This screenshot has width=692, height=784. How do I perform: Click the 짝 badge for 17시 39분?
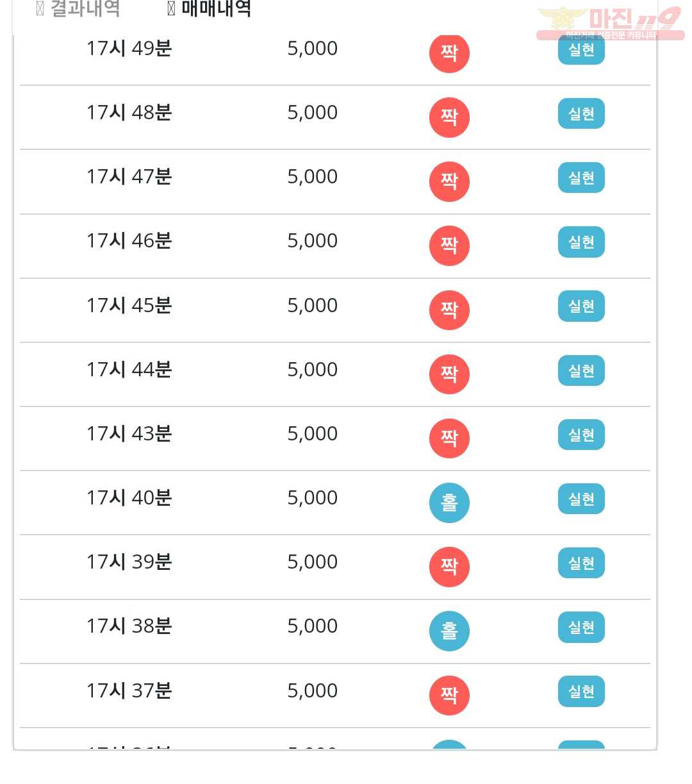coord(449,567)
